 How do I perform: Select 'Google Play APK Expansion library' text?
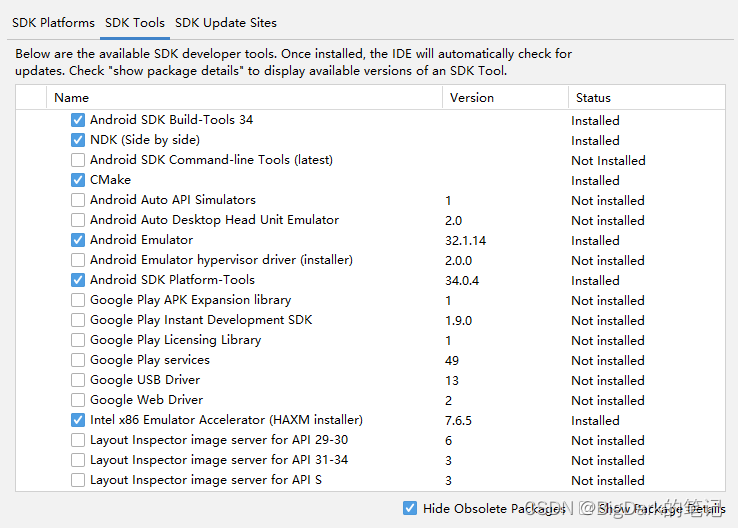coord(191,300)
